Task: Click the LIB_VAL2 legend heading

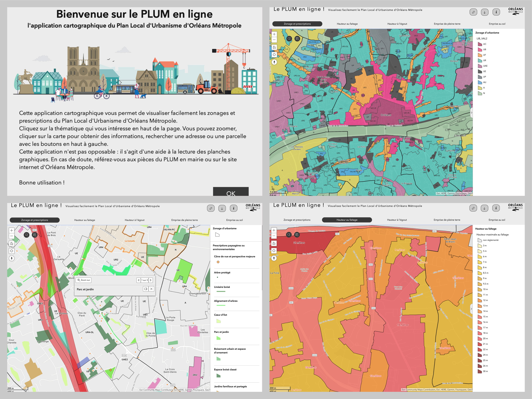Action: pyautogui.click(x=482, y=38)
